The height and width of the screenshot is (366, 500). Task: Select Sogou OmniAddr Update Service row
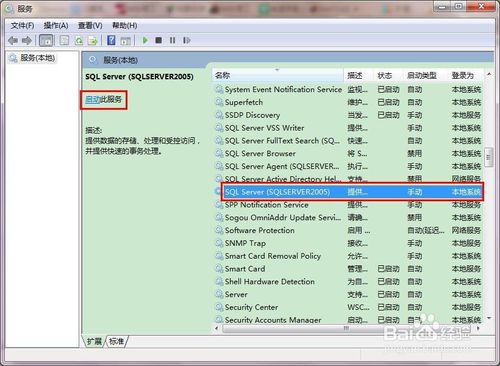(x=348, y=218)
